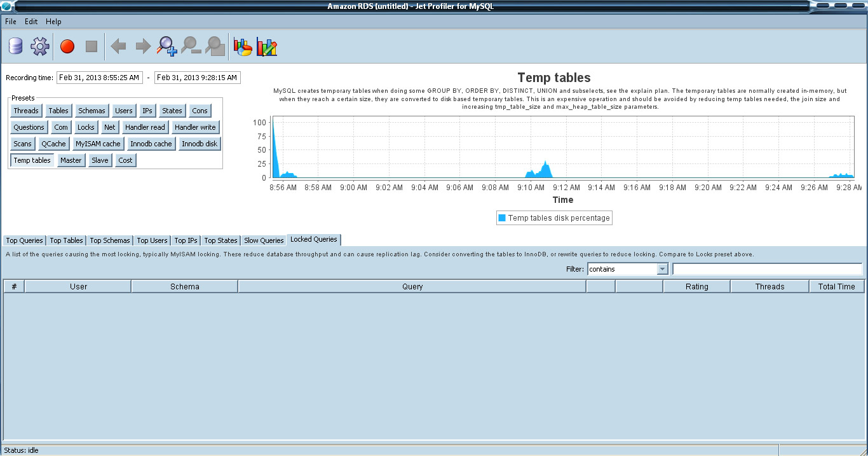Switch to the Top Users tab

click(x=152, y=240)
